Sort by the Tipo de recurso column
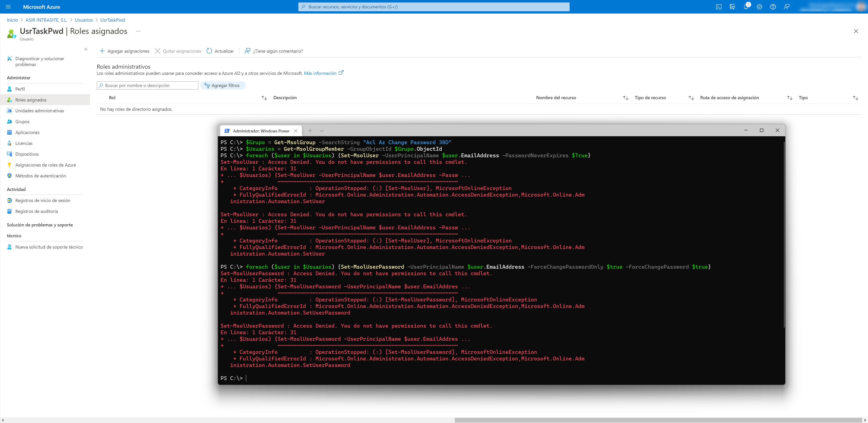The height and width of the screenshot is (423, 868). 691,98
